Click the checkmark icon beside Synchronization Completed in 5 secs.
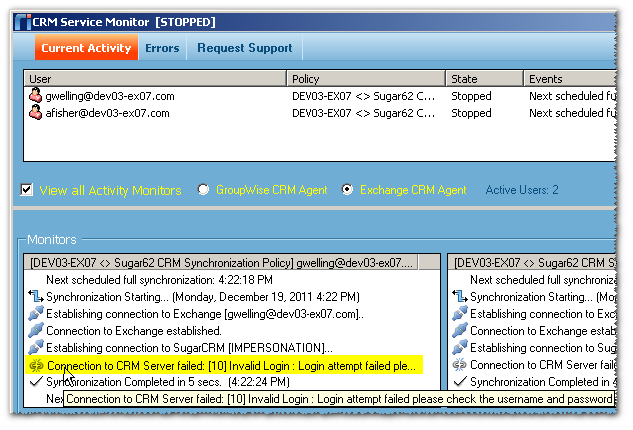 pyautogui.click(x=36, y=381)
